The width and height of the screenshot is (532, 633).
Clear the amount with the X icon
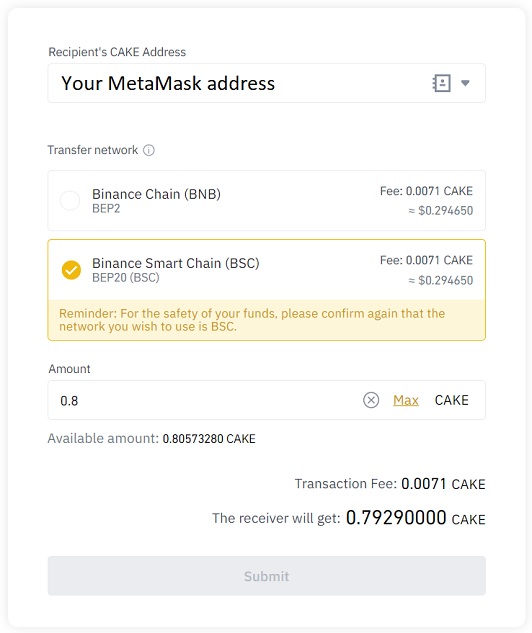click(x=371, y=400)
